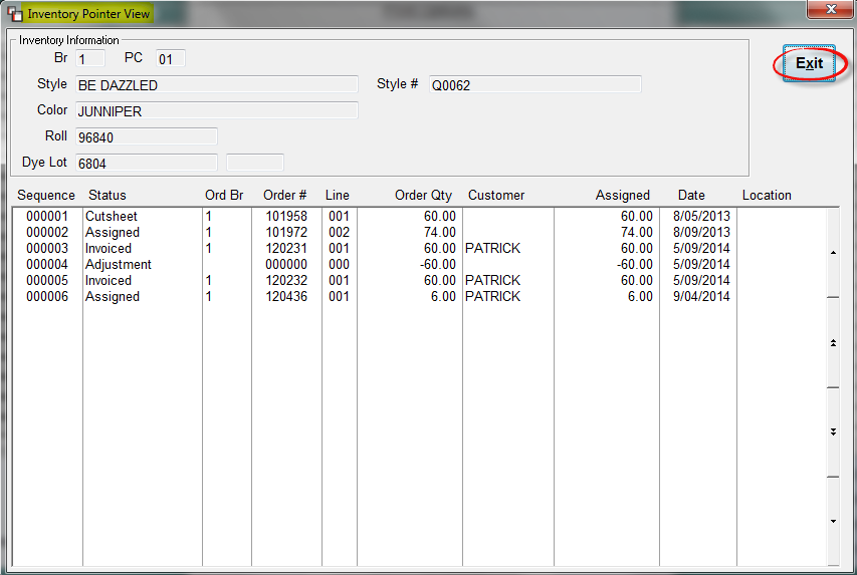Click the Line column header
The width and height of the screenshot is (857, 575).
(337, 195)
